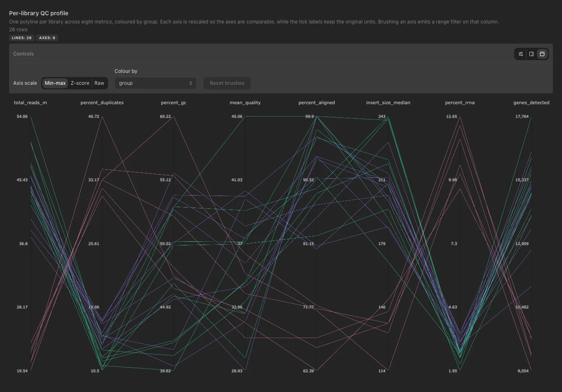Image resolution: width=562 pixels, height=392 pixels.
Task: Click the 60.22 tick on percent_gc
Action: pos(165,117)
